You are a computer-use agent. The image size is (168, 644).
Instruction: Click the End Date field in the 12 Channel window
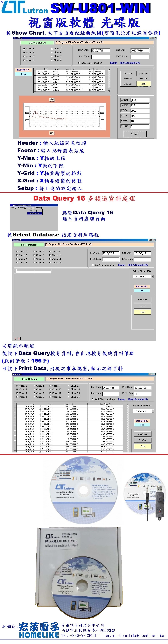point(143,253)
